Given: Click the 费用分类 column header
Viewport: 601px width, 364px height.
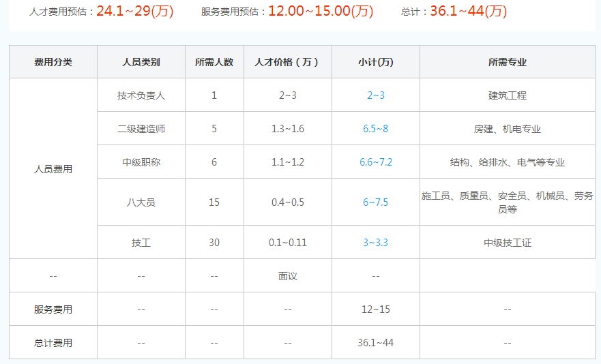Looking at the screenshot, I should (53, 62).
